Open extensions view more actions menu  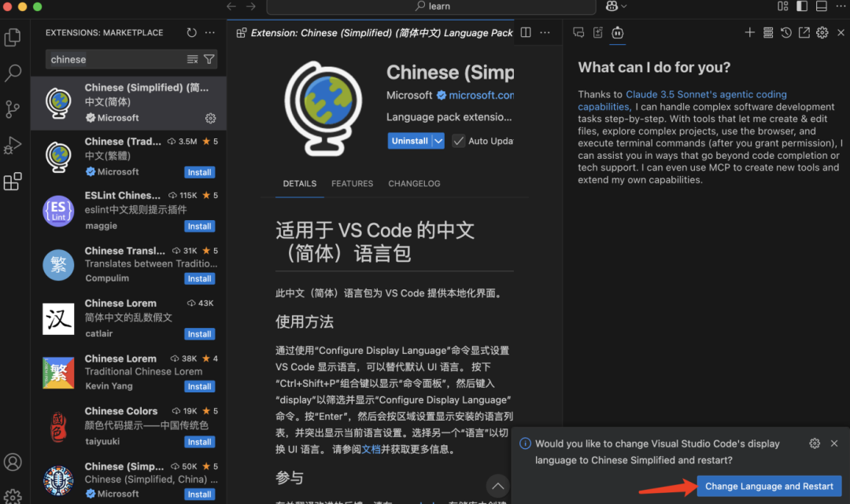pos(210,33)
